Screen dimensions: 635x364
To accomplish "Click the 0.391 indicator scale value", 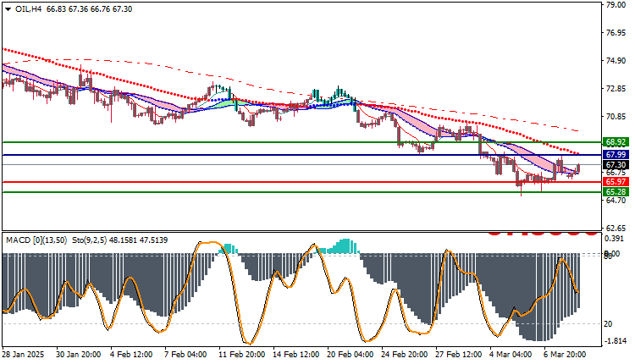I will coord(615,239).
